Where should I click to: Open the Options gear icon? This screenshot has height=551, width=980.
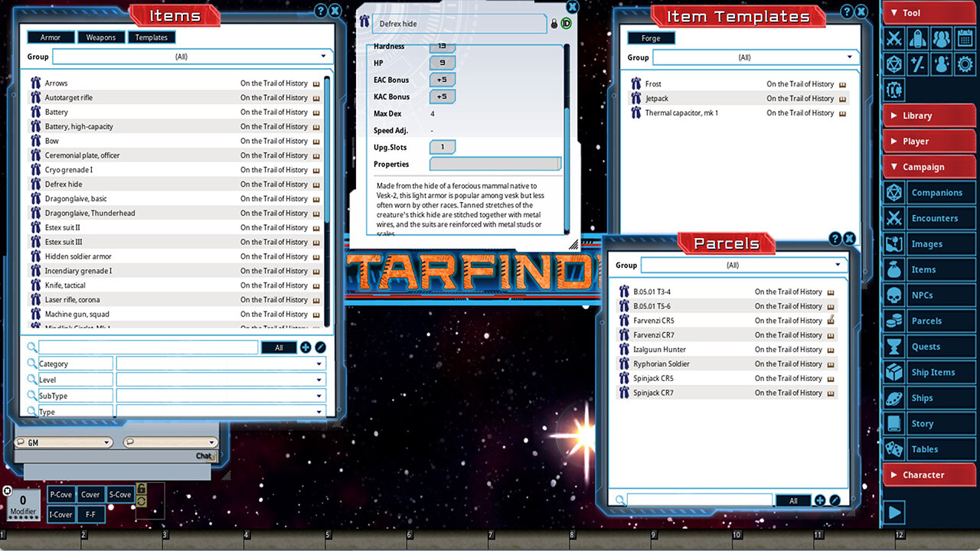[965, 64]
